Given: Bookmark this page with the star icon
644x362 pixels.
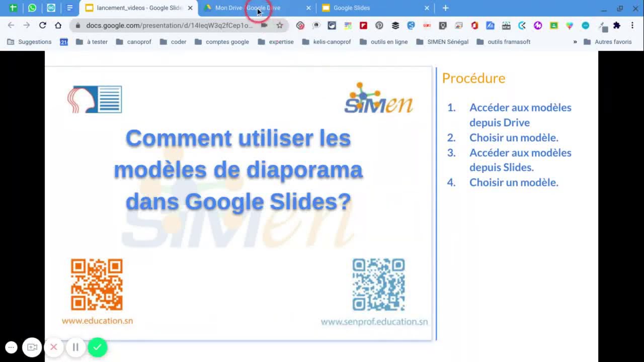Looking at the screenshot, I should tap(280, 25).
